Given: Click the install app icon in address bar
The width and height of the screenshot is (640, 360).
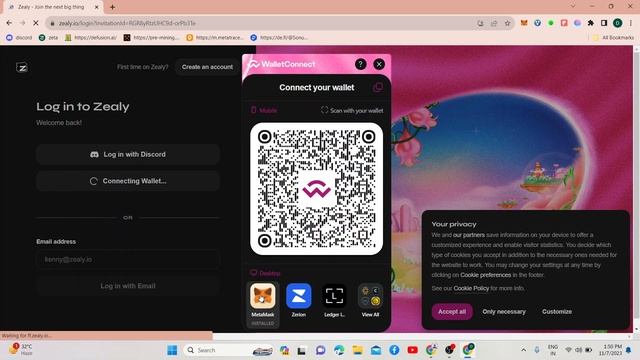Looking at the screenshot, I should 480,23.
